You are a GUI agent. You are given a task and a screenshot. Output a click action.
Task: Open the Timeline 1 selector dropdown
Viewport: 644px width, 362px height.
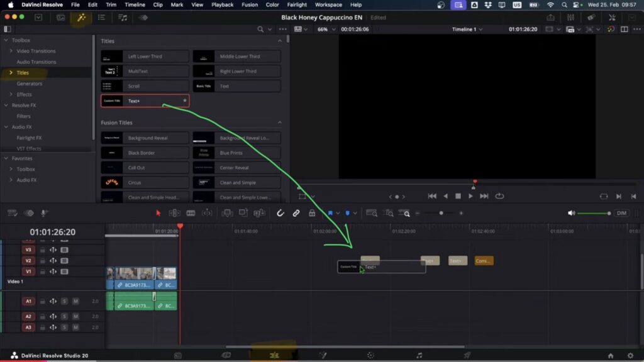pyautogui.click(x=467, y=30)
